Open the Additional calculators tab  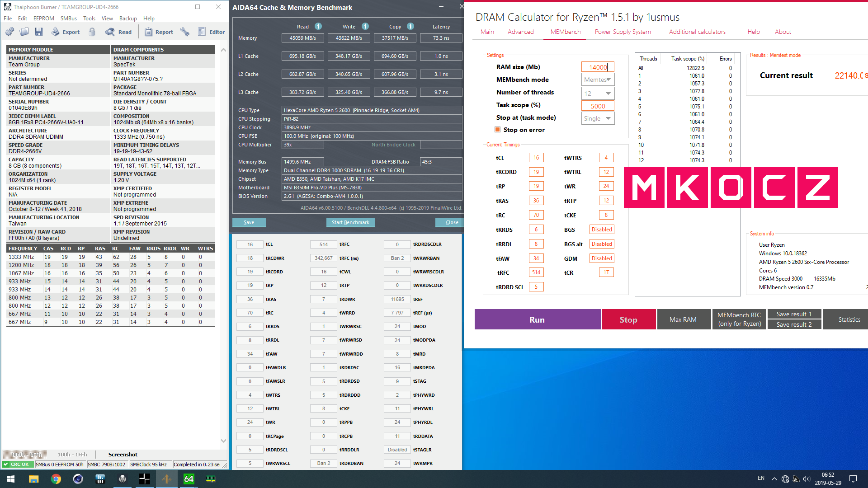pyautogui.click(x=697, y=32)
